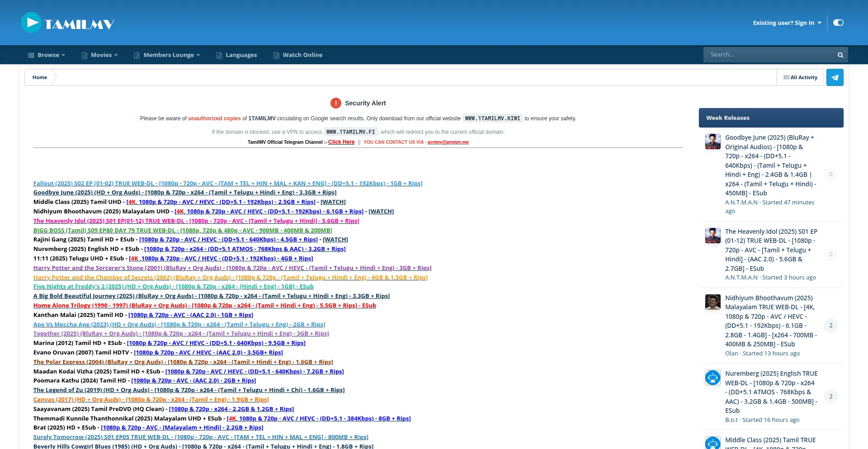Open Goodbye June avatar thumbnail in Week Releases

pos(712,142)
